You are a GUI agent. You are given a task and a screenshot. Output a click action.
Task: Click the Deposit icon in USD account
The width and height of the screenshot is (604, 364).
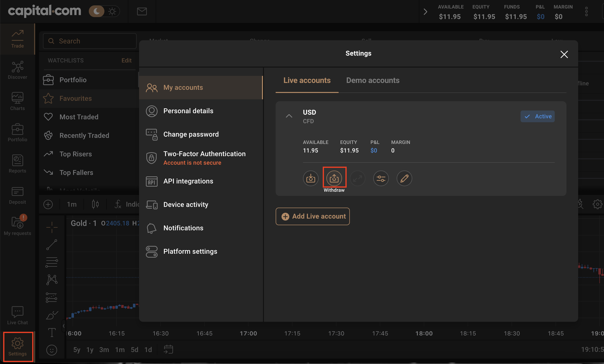[x=311, y=178]
